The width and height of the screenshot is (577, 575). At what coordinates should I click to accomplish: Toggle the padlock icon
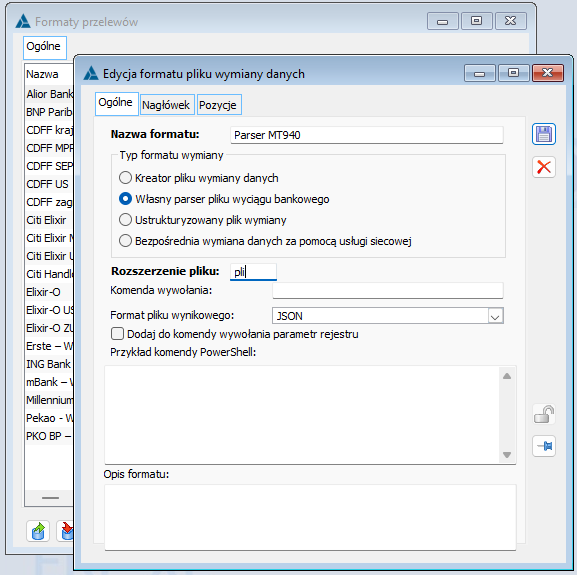pos(544,415)
